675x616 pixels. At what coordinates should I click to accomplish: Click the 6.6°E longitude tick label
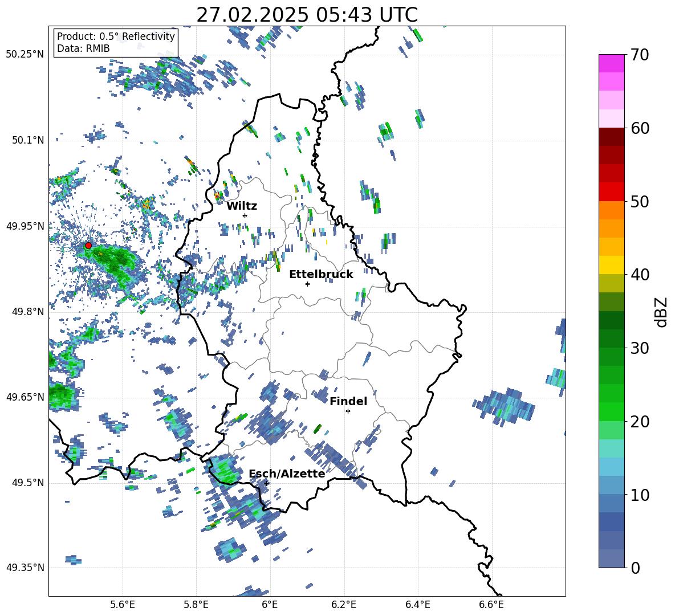click(491, 605)
